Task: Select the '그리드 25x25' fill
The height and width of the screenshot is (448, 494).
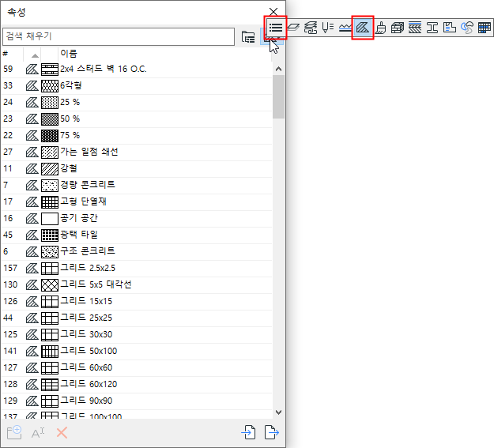Action: point(137,318)
